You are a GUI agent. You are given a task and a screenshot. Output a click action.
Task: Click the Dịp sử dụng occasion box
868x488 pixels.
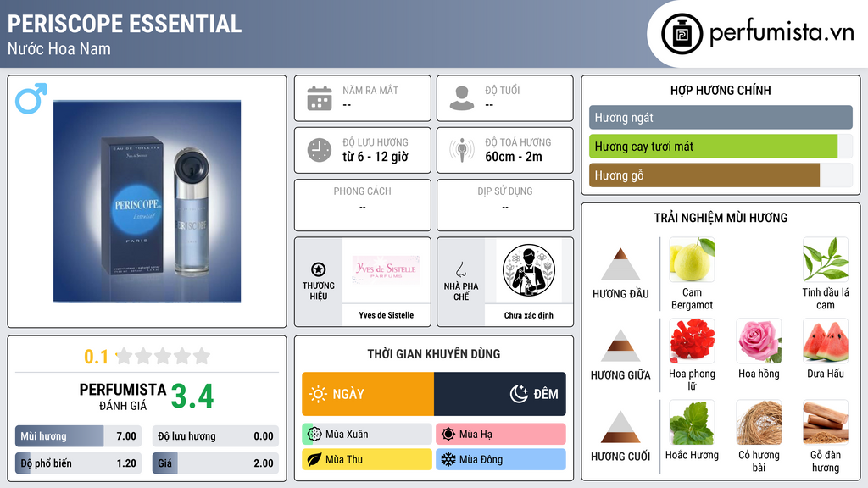[505, 205]
